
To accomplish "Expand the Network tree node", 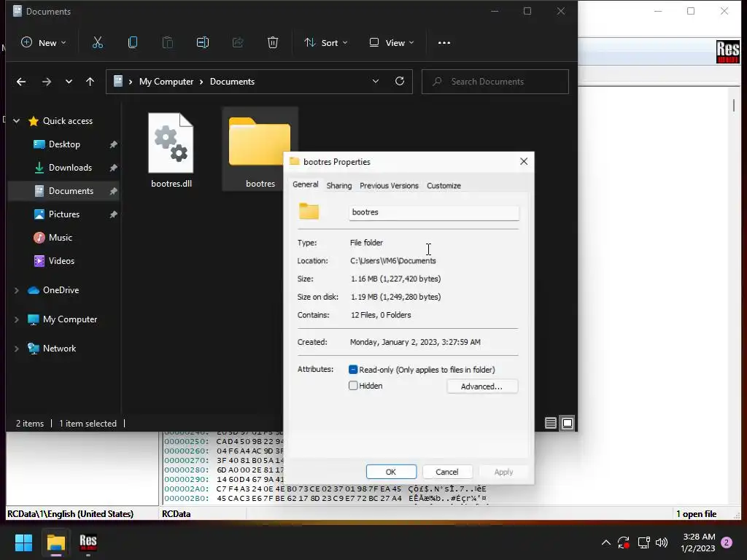I will (x=17, y=349).
